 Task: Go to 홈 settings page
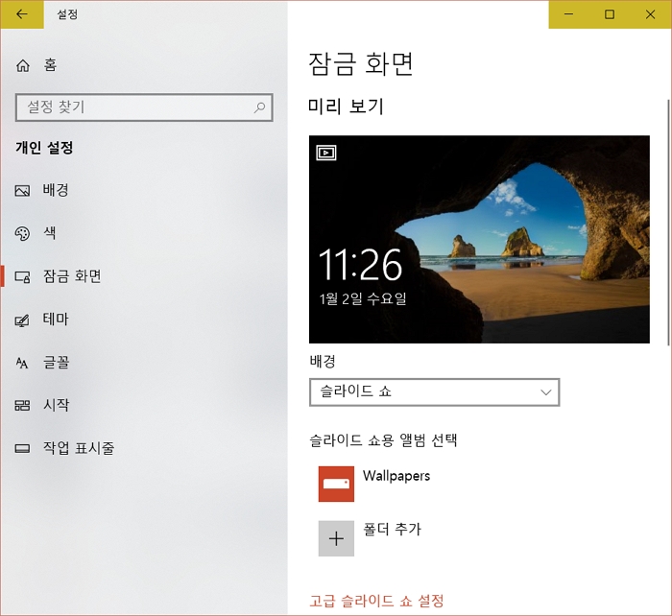click(x=50, y=65)
